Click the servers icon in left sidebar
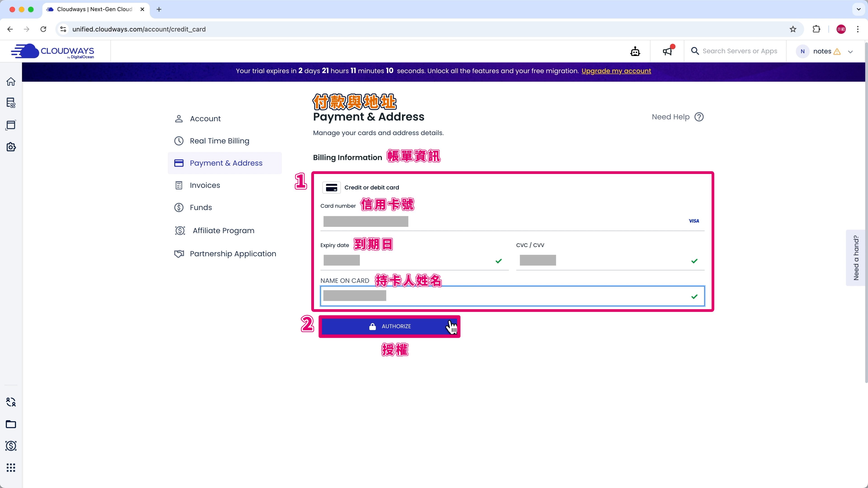 pyautogui.click(x=11, y=103)
